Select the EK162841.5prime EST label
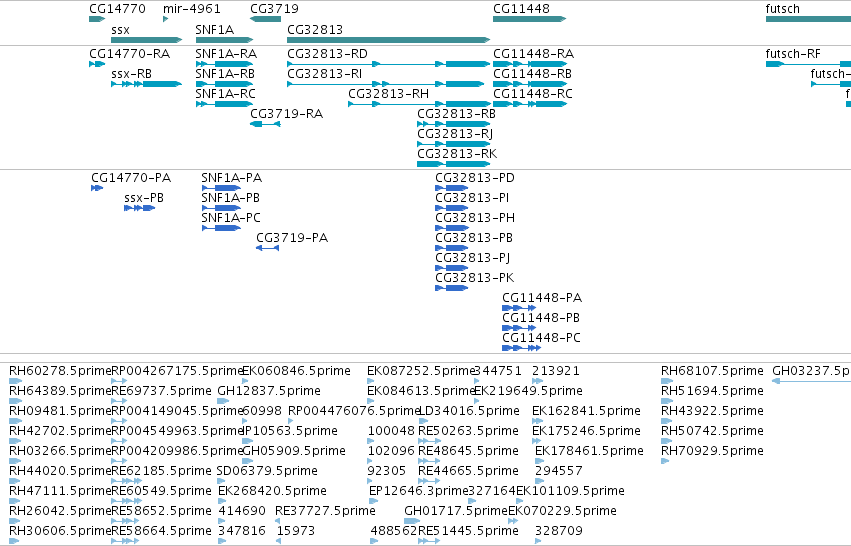 click(587, 411)
